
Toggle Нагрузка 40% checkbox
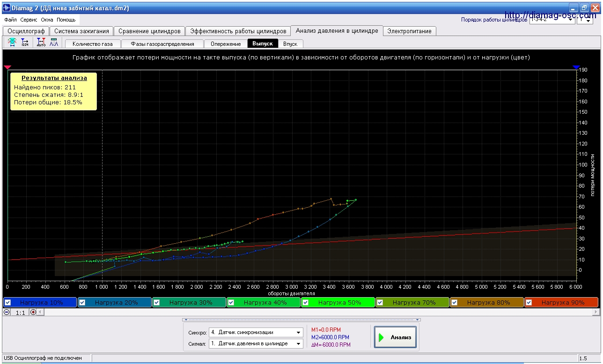click(x=231, y=302)
